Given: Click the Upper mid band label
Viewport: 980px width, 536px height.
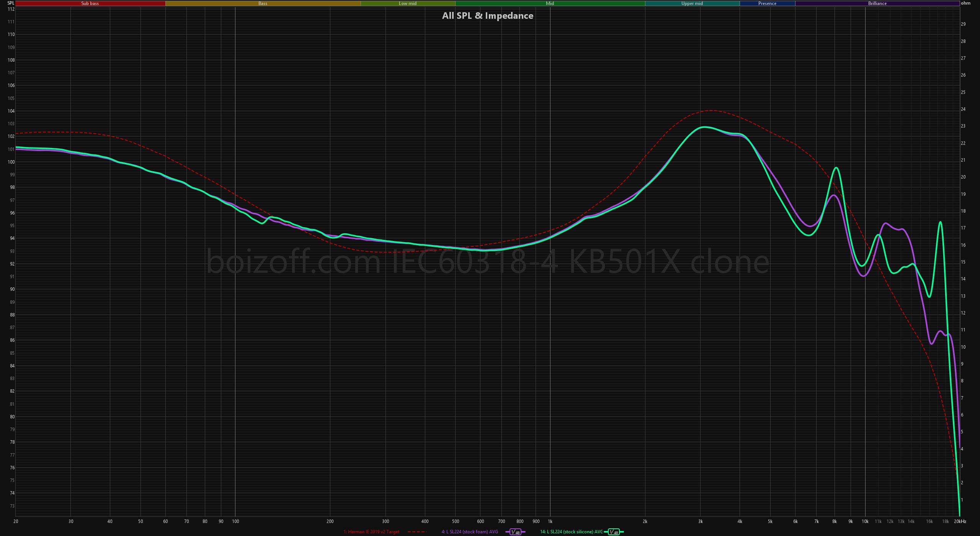Looking at the screenshot, I should 692,3.
